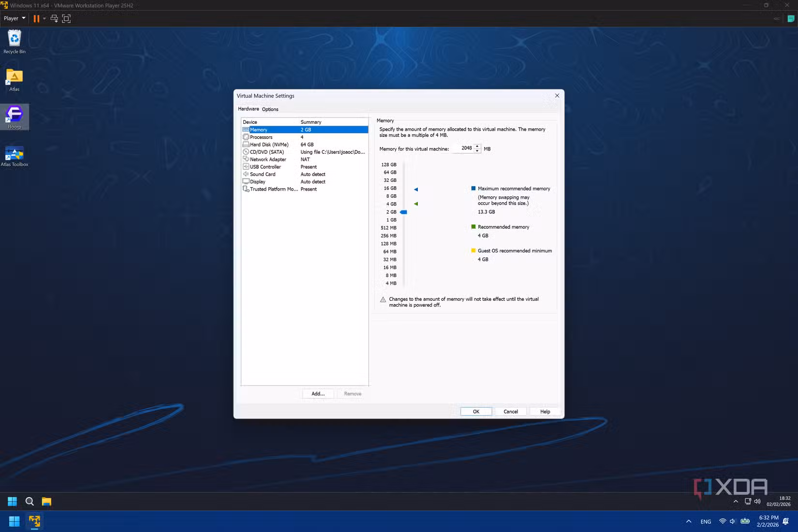Select the CD/DVD (SATA) device
Image resolution: width=798 pixels, height=532 pixels.
[x=305, y=152]
